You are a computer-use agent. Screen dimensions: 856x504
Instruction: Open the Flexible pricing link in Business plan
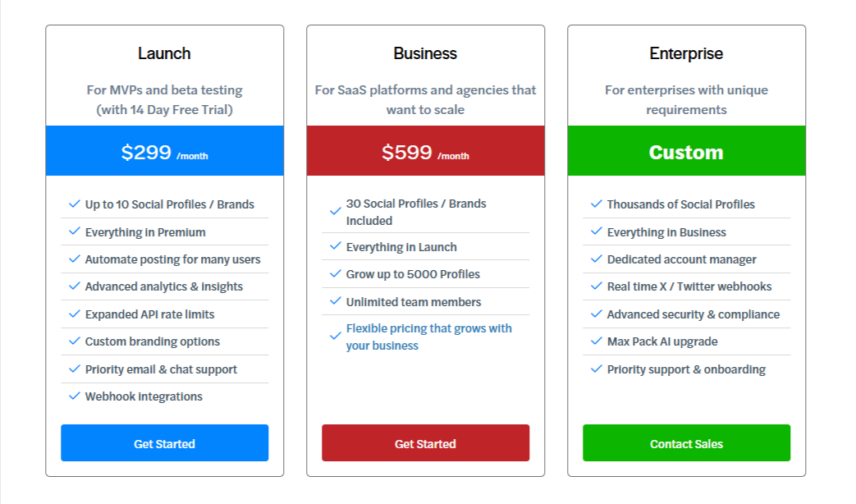coord(428,337)
